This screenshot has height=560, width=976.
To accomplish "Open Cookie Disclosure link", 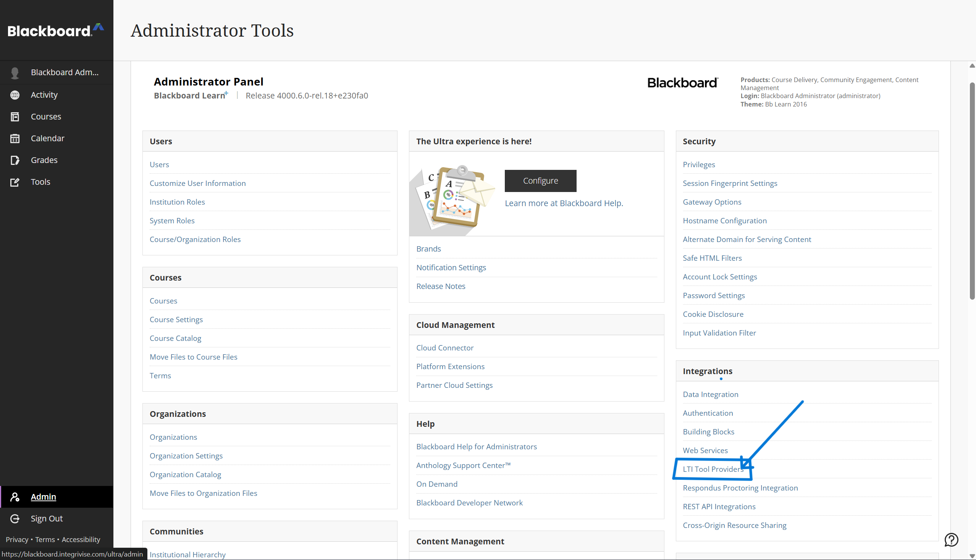I will point(713,314).
